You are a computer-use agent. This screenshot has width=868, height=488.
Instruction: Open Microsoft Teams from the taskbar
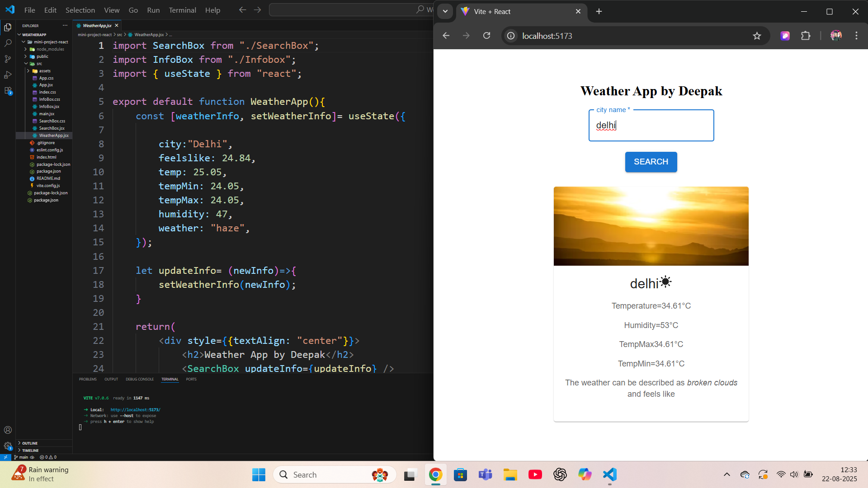coord(486,474)
